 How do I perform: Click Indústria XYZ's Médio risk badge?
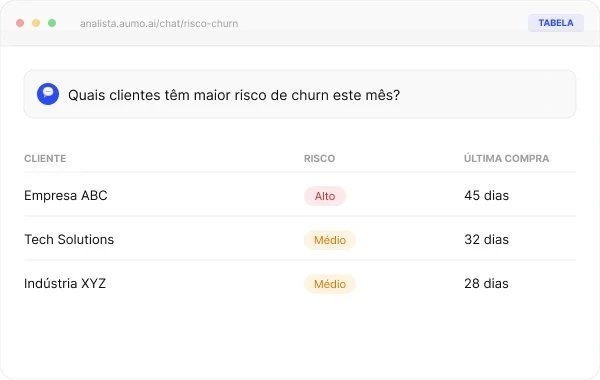coord(330,284)
